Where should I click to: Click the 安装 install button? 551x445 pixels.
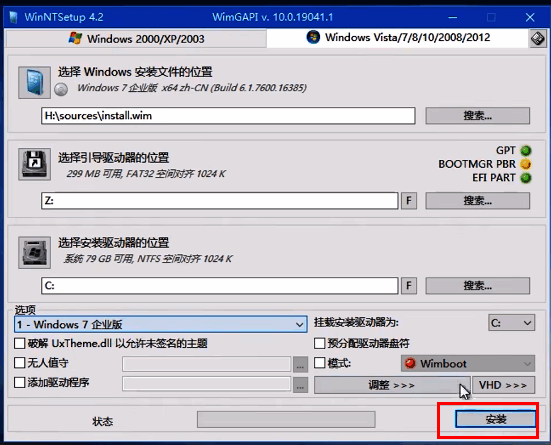[495, 419]
